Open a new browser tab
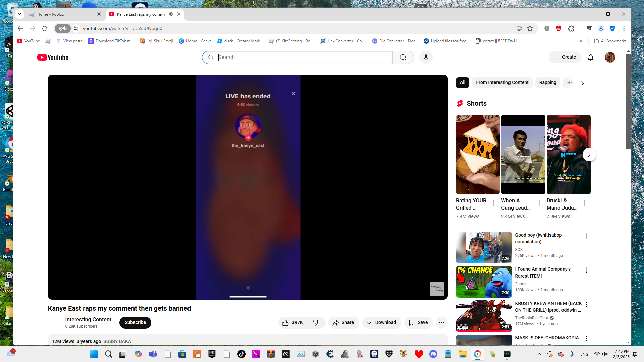 [191, 14]
